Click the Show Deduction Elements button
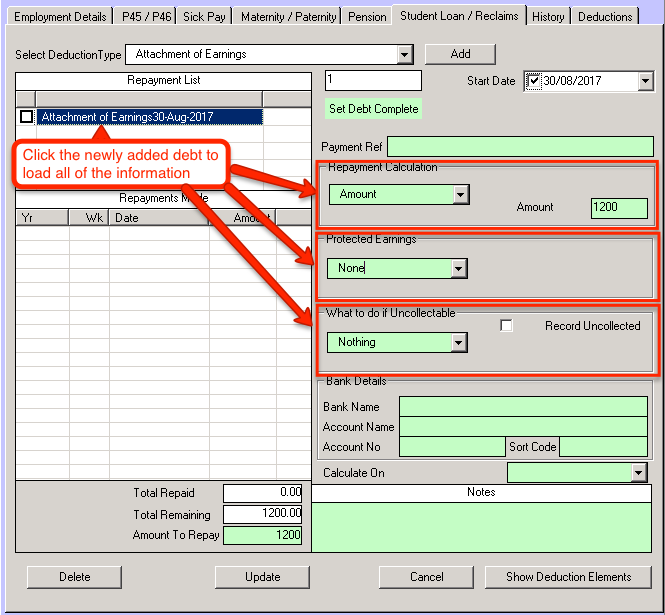This screenshot has height=615, width=665. click(568, 577)
